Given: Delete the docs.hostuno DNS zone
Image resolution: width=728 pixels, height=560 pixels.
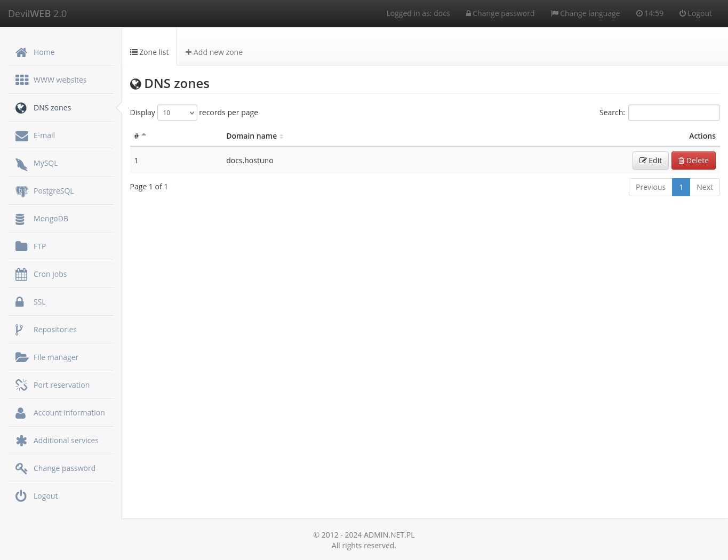Looking at the screenshot, I should click(x=693, y=161).
